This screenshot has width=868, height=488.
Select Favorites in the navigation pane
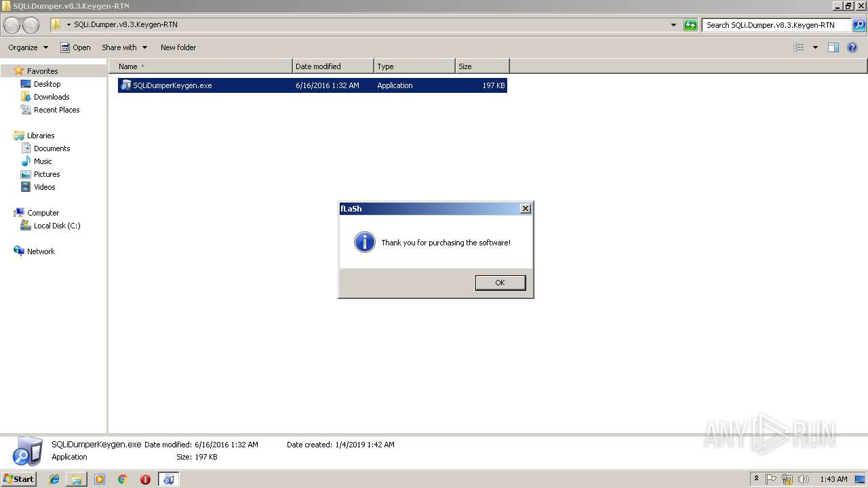[42, 71]
